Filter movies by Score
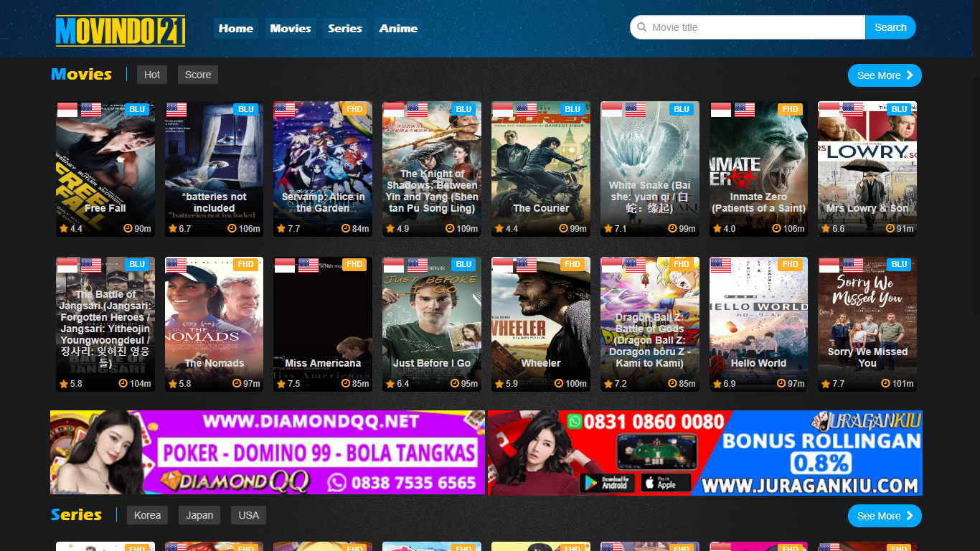 pyautogui.click(x=198, y=75)
